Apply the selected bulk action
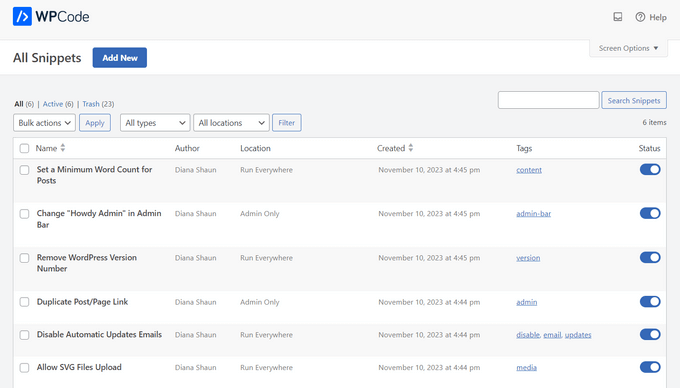This screenshot has width=680, height=388. point(95,123)
